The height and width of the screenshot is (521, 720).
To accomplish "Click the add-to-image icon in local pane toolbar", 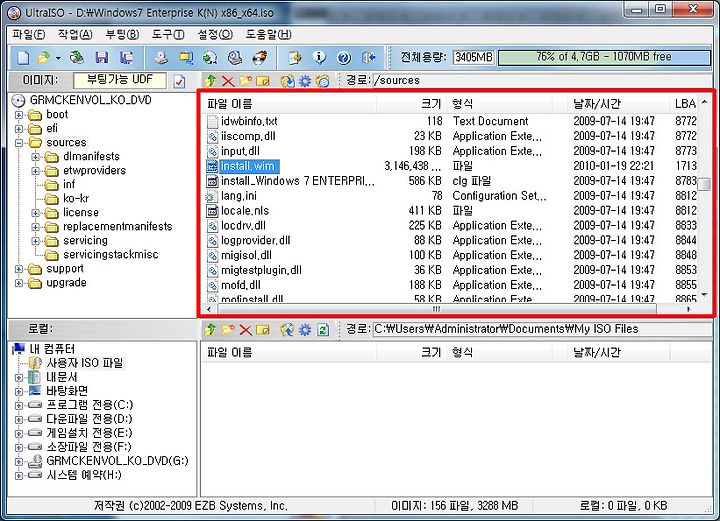I will 287,330.
